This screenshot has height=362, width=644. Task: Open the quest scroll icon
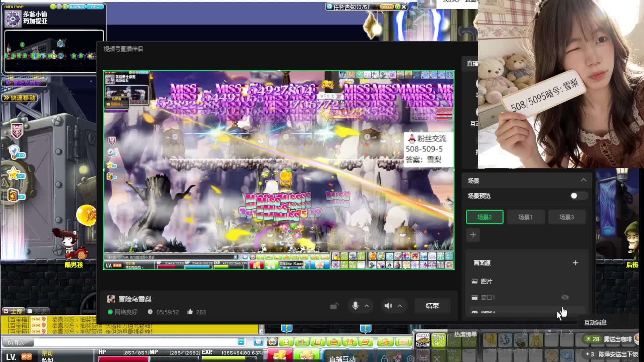point(318,342)
